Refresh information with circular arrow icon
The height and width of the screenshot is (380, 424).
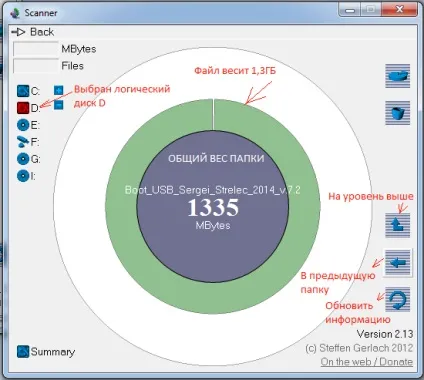point(398,300)
